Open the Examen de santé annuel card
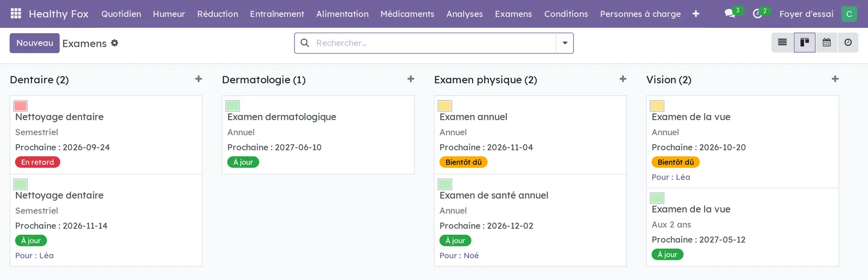This screenshot has width=868, height=280. click(x=530, y=220)
